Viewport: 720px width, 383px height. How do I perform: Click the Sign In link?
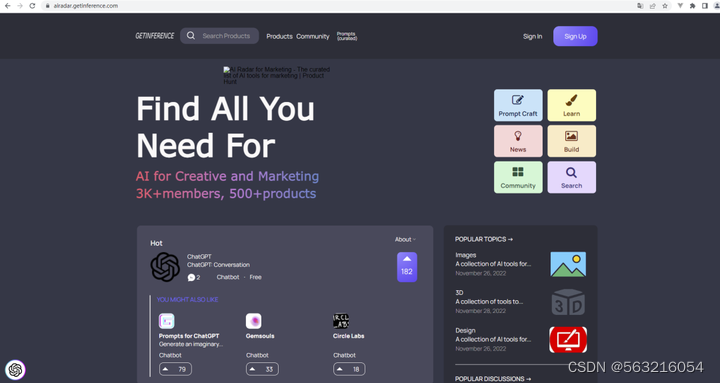tap(533, 36)
